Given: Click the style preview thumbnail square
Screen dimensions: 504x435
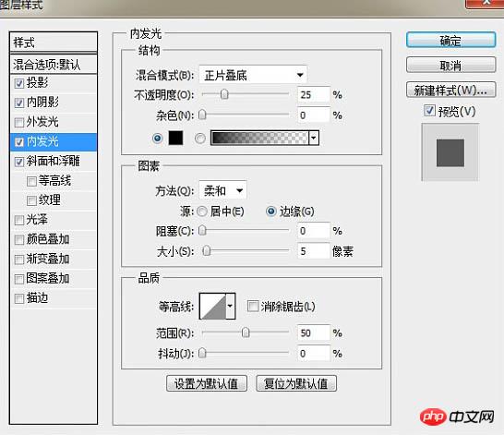Looking at the screenshot, I should click(x=450, y=152).
